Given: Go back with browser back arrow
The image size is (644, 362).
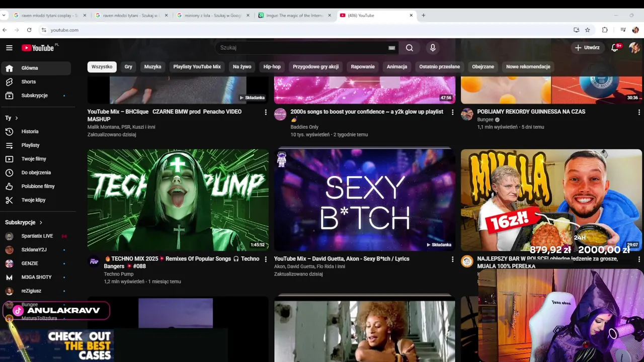Looking at the screenshot, I should (x=5, y=30).
